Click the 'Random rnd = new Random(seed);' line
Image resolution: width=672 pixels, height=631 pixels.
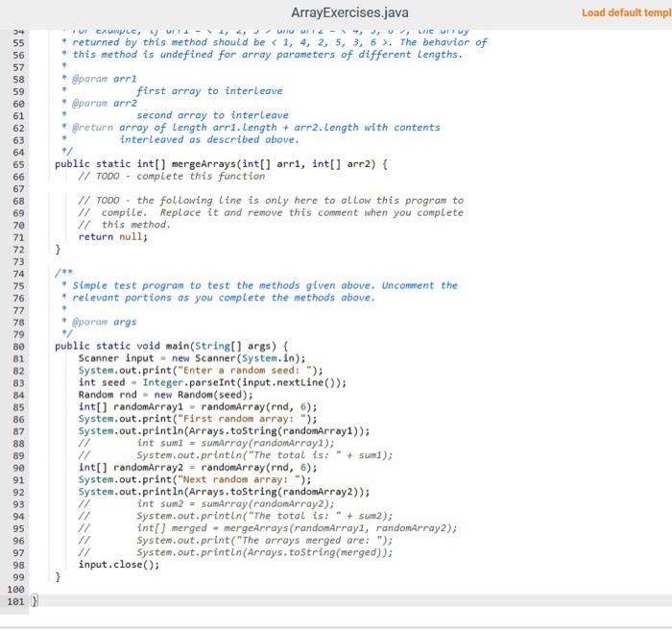165,395
